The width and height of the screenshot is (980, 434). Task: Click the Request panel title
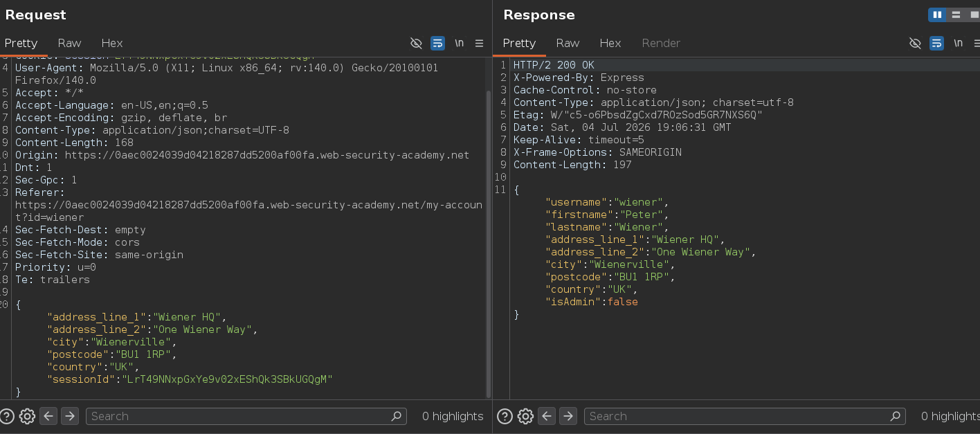coord(36,15)
